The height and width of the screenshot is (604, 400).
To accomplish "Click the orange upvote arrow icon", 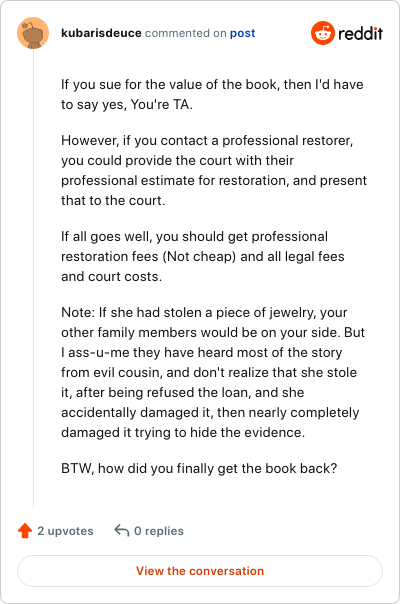I will pyautogui.click(x=25, y=530).
